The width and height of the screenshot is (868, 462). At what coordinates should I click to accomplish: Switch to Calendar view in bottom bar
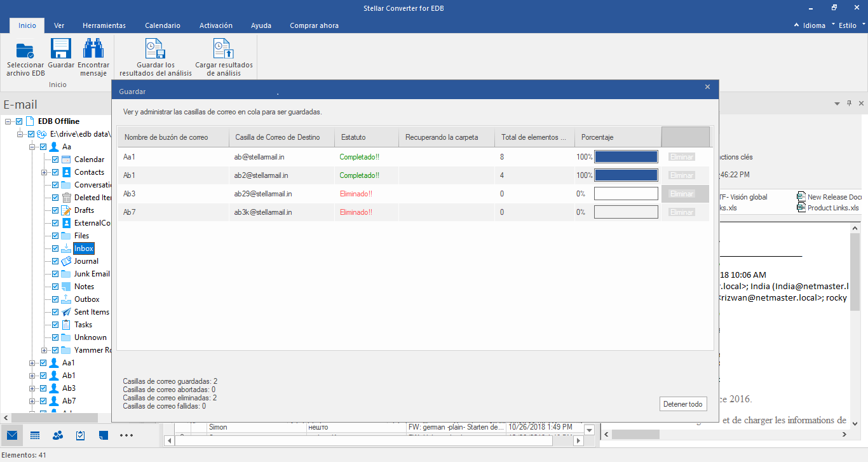coord(35,435)
